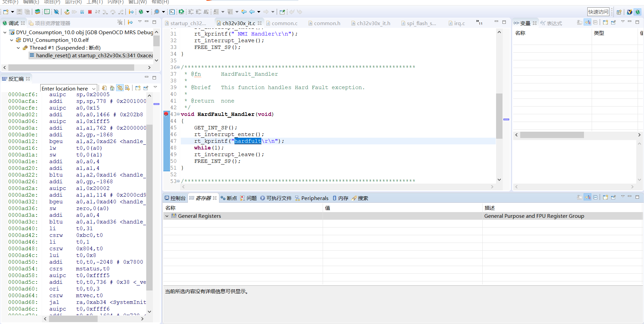Open the Debug perspective bug icon

(638, 12)
